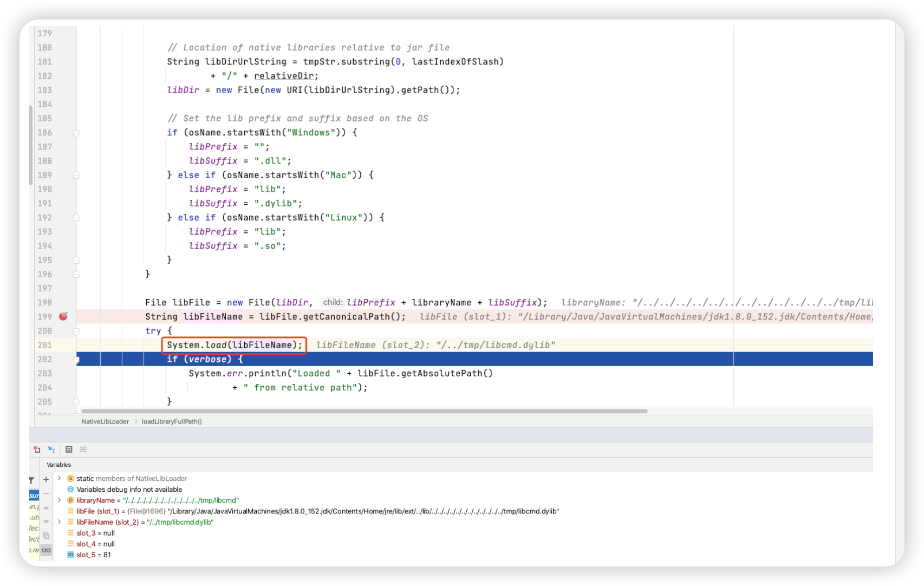This screenshot has width=924, height=586.
Task: Click System.load(libFileName) on line 201
Action: coord(235,345)
